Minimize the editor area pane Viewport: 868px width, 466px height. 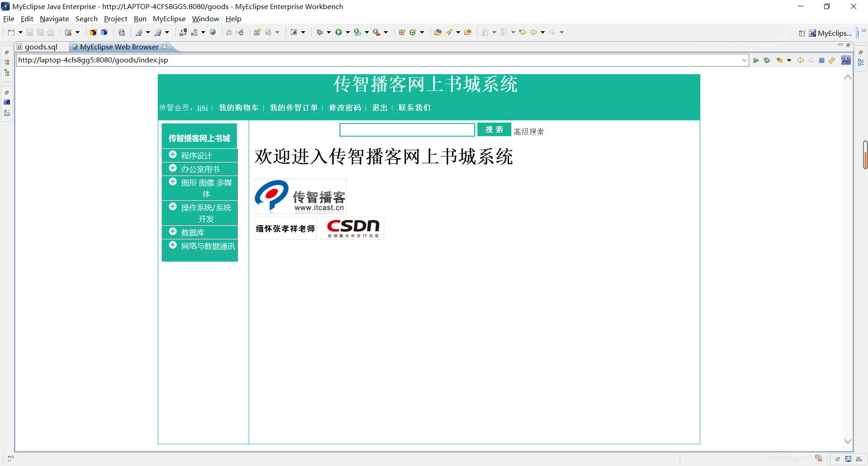[840, 45]
